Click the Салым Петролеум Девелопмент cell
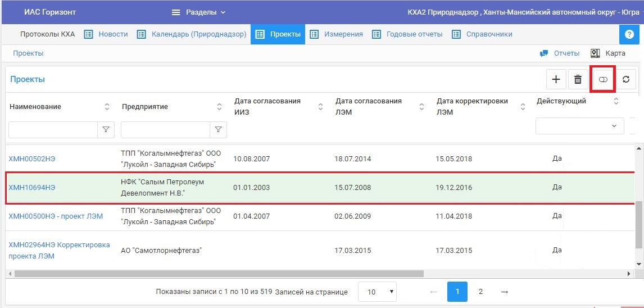Viewport: 644px width, 308px height. pos(162,187)
